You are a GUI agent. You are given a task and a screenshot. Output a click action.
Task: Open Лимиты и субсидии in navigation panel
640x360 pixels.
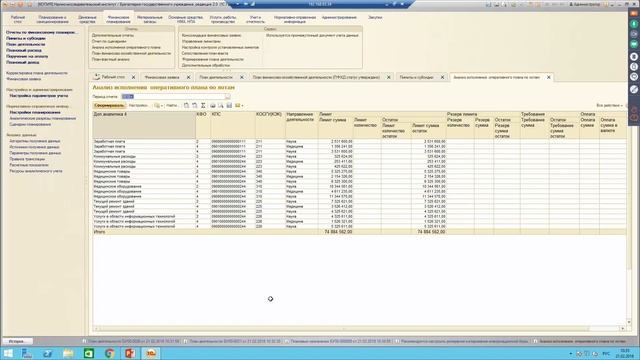25,38
